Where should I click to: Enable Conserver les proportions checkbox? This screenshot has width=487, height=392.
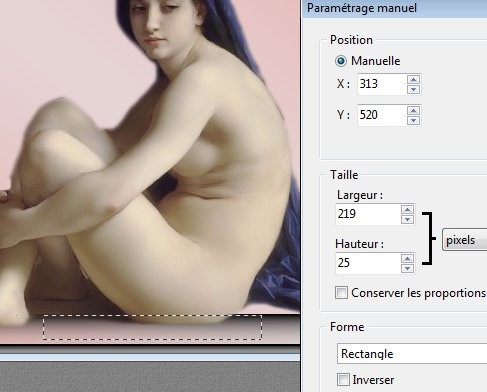click(x=341, y=293)
